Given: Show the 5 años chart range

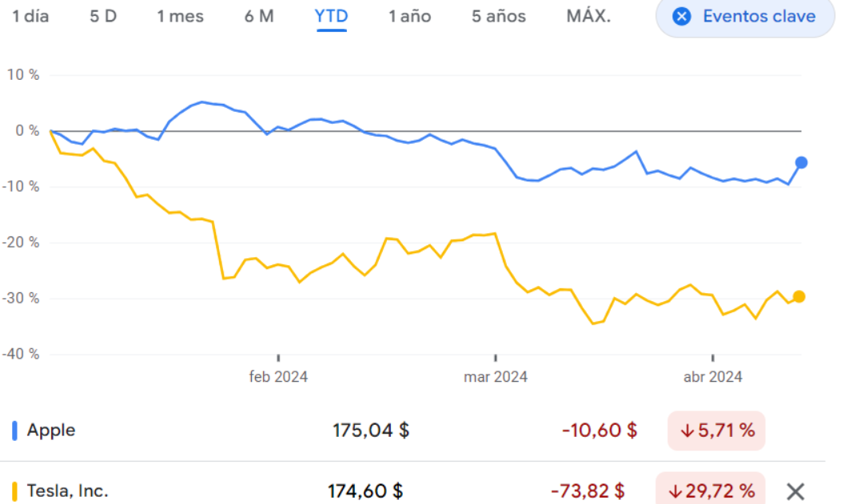Looking at the screenshot, I should pyautogui.click(x=499, y=16).
